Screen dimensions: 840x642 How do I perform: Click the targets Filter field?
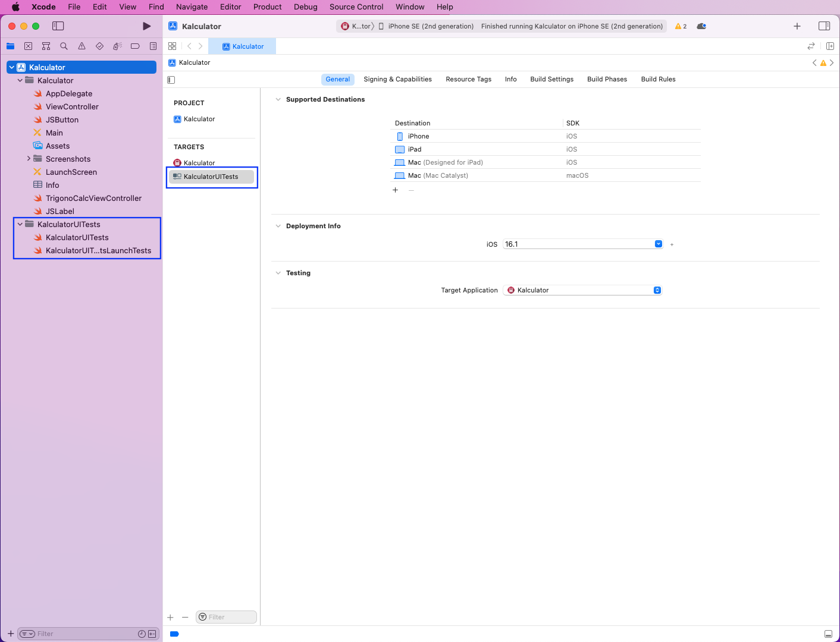pos(226,618)
